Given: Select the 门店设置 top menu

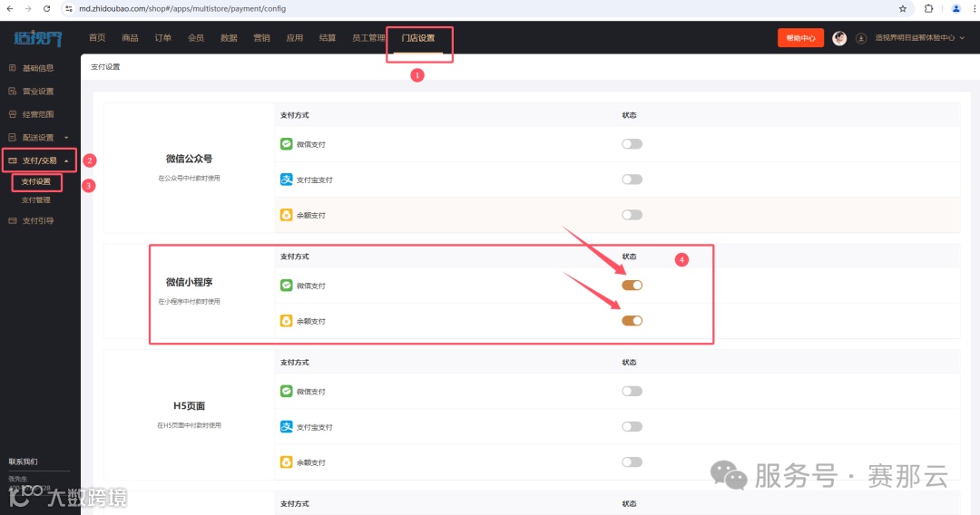Looking at the screenshot, I should [x=418, y=38].
